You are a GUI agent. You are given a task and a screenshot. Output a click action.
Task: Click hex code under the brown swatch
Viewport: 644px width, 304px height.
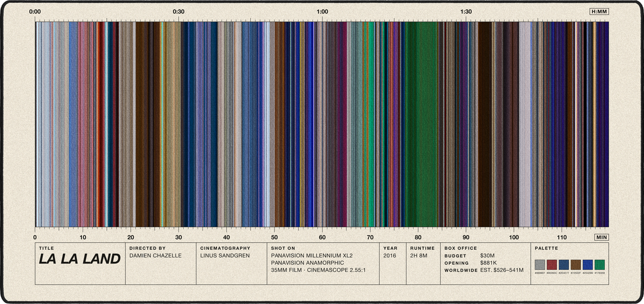point(576,273)
